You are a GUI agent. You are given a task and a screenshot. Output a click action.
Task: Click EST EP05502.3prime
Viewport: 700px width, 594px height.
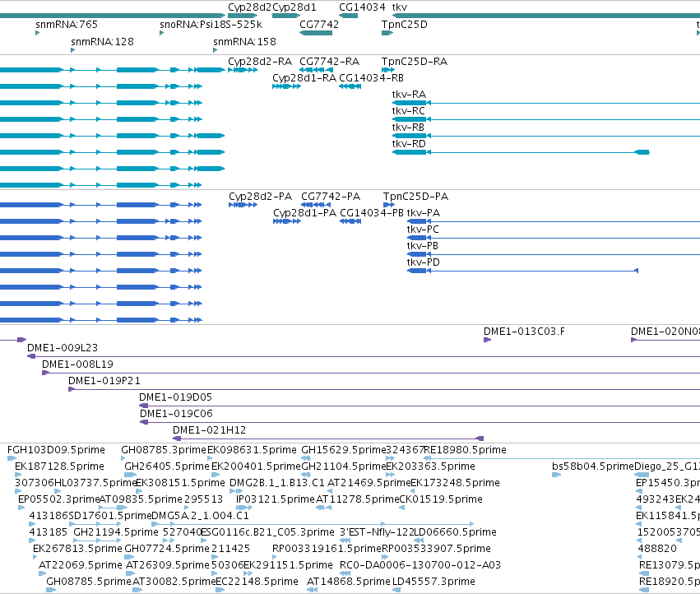[58, 499]
